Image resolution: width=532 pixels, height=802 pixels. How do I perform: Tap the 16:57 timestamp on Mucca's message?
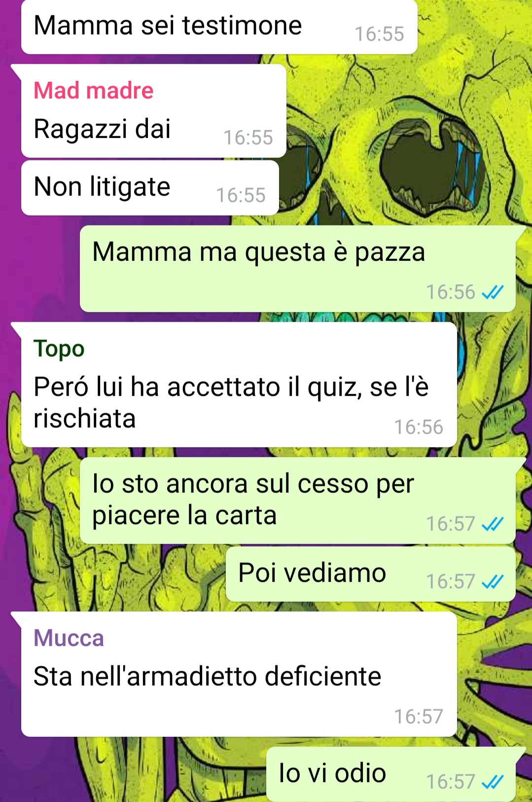419,717
